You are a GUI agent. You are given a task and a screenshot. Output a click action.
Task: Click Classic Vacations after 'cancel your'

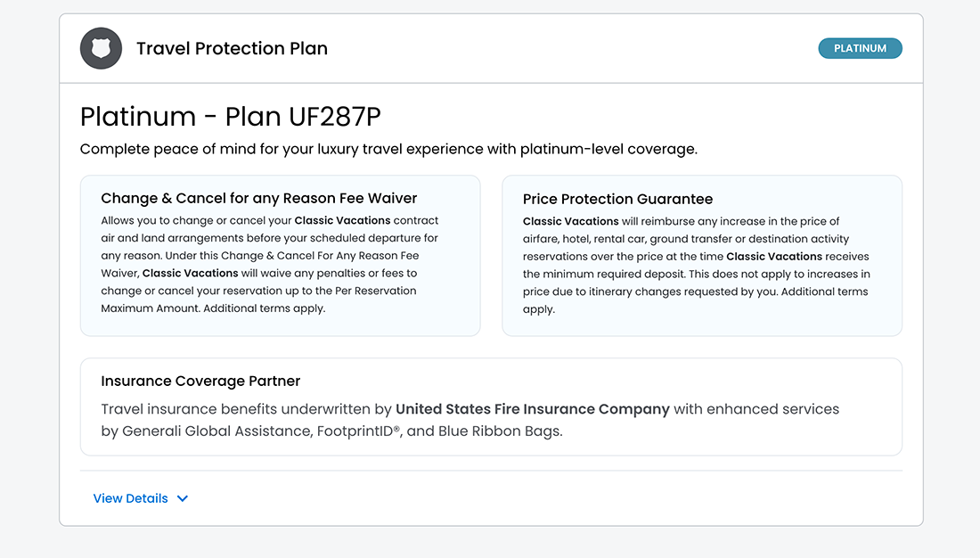342,220
